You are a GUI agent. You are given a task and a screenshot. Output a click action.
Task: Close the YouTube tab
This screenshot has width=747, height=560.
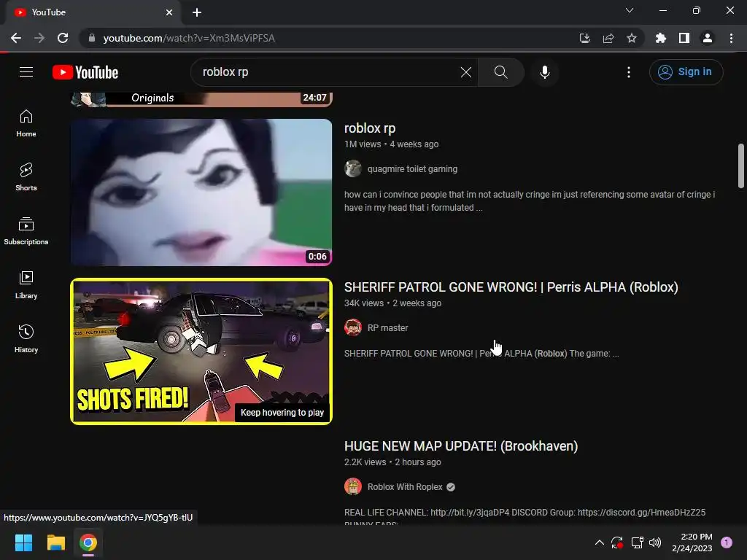(169, 12)
